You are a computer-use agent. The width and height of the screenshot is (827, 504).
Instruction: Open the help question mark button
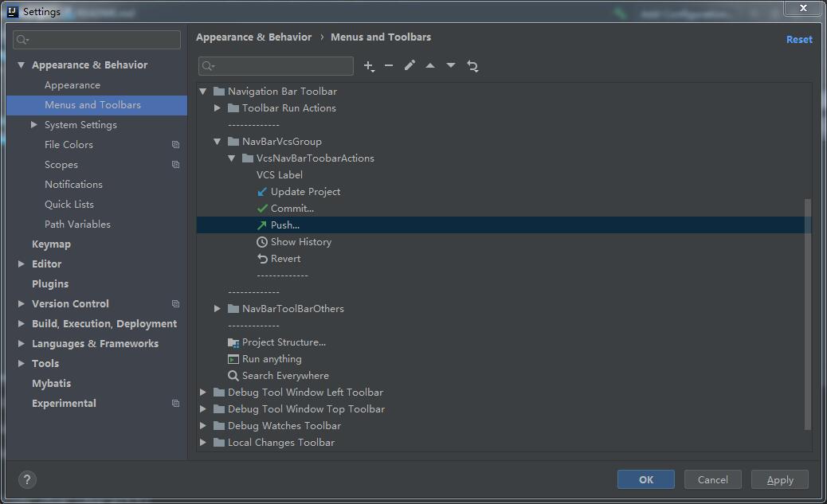point(27,479)
